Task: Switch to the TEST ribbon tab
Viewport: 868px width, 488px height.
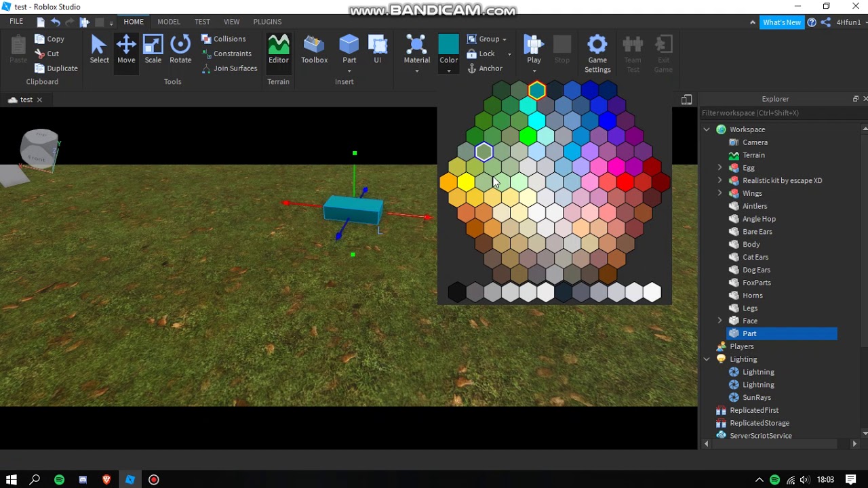Action: pyautogui.click(x=202, y=22)
